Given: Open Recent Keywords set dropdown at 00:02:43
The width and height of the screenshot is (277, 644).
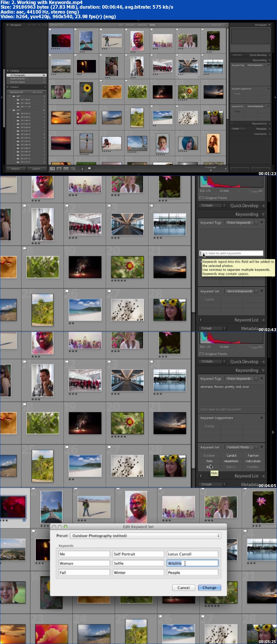Looking at the screenshot, I should pyautogui.click(x=241, y=291).
